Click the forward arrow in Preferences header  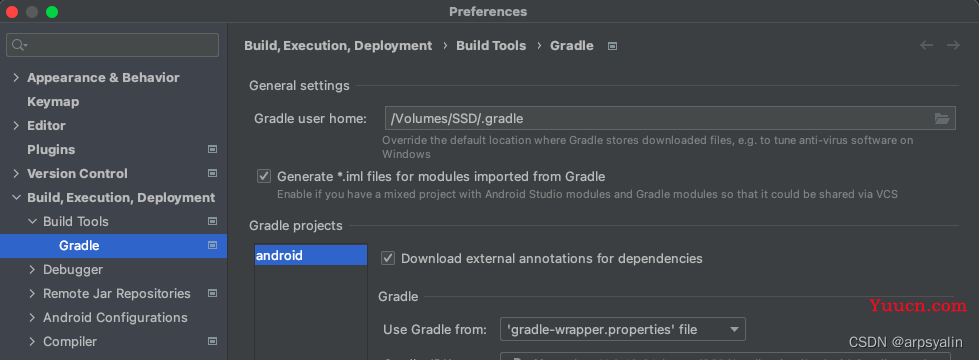953,45
